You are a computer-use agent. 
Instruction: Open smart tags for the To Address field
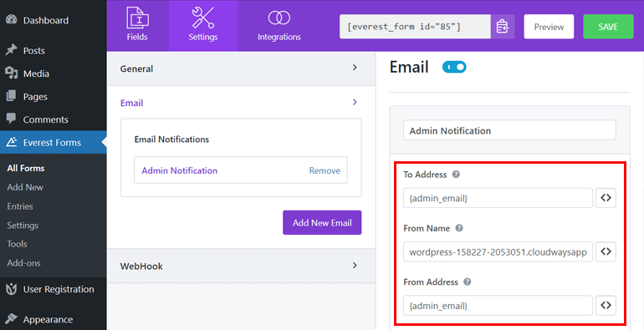(606, 198)
